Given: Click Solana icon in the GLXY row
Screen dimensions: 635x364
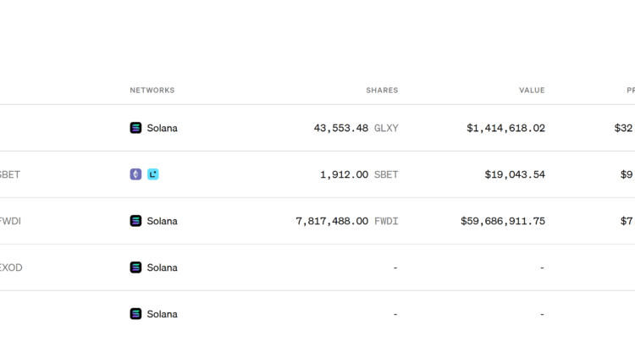Looking at the screenshot, I should [135, 128].
